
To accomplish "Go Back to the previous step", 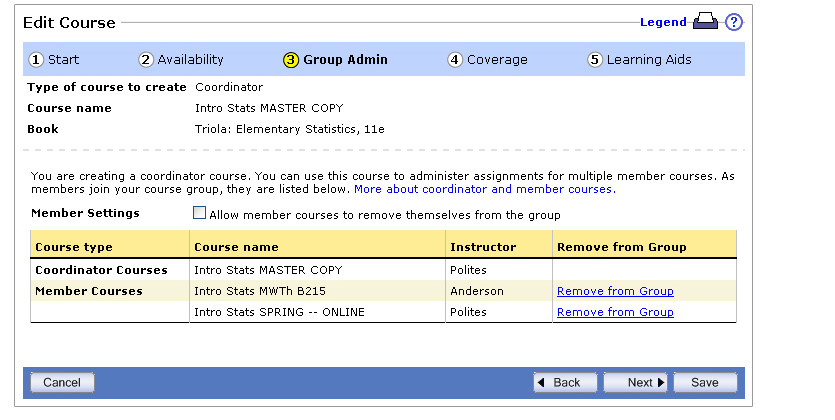I will 565,382.
